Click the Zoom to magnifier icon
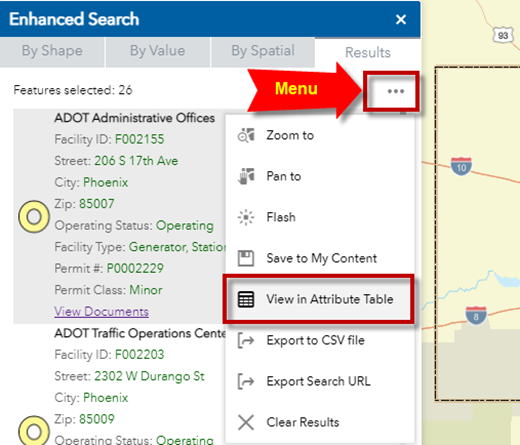Screen dimensions: 520x445 click(246, 135)
